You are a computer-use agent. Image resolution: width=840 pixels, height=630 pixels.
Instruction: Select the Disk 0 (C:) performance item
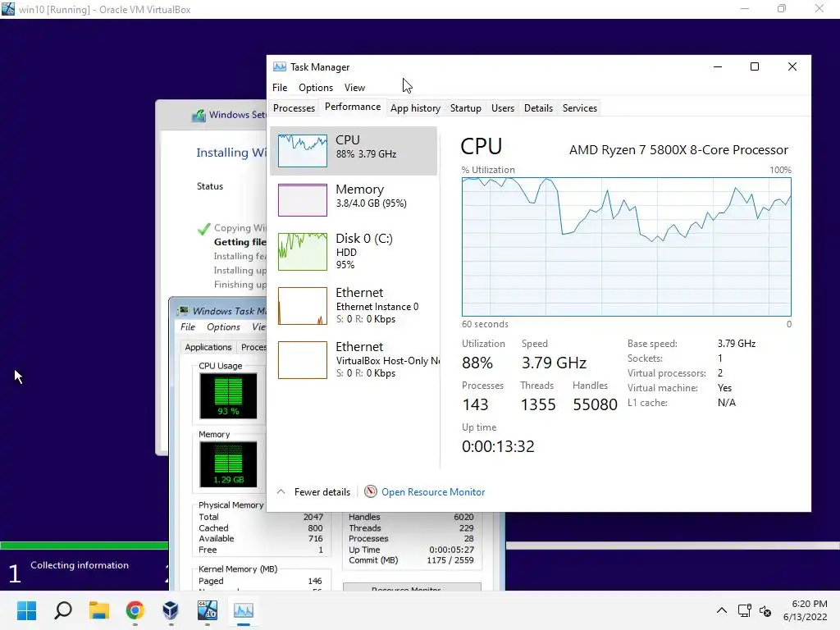coord(354,251)
